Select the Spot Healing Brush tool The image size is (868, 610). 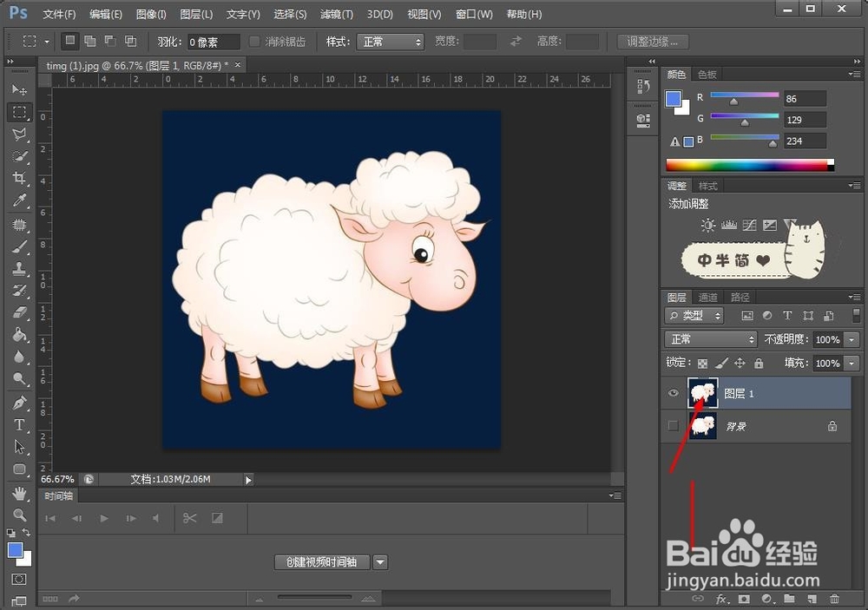click(19, 225)
